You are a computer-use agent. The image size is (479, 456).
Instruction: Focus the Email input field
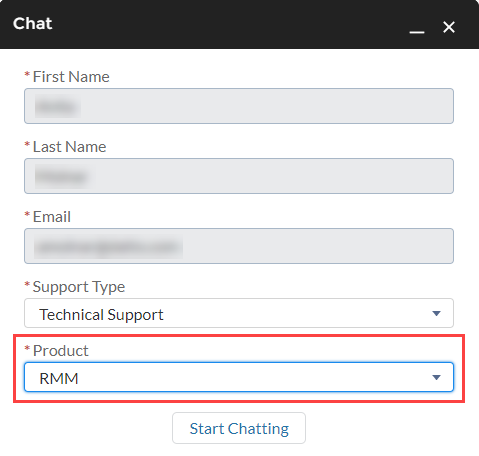tap(239, 246)
